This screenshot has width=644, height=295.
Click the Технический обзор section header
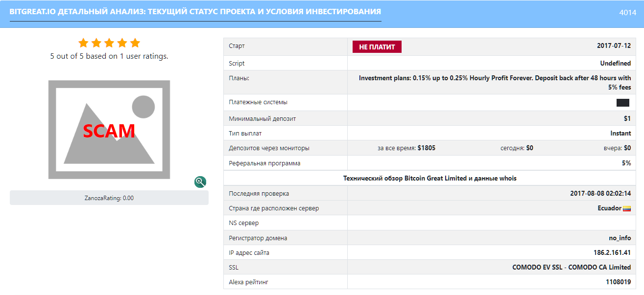click(430, 179)
